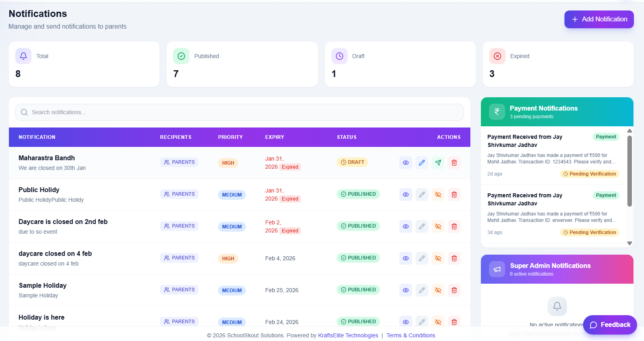Image resolution: width=644 pixels, height=341 pixels.
Task: Open KraftsElite Technologies link
Action: (348, 335)
